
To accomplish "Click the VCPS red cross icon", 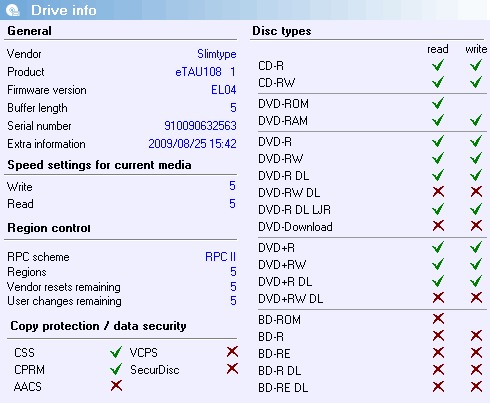I will (x=232, y=351).
